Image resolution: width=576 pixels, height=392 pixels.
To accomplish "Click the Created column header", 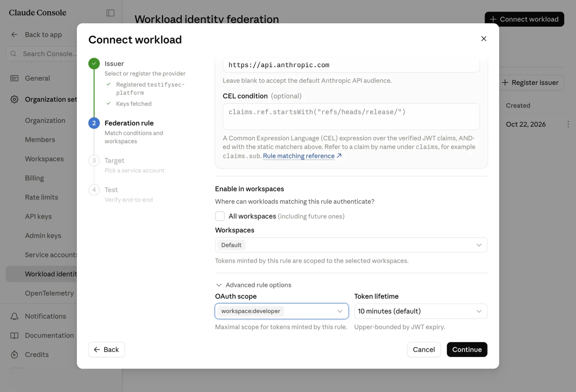I will pyautogui.click(x=518, y=105).
